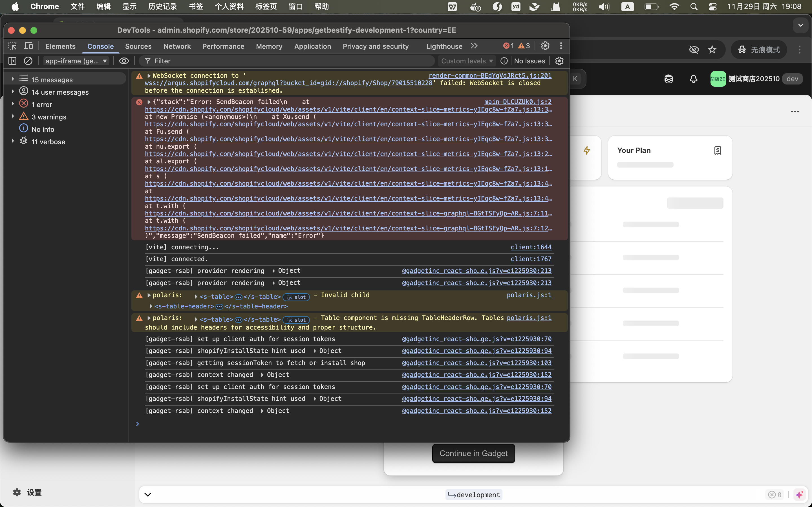Click the receipt icon on Your Plan card
This screenshot has height=507, width=812.
(717, 151)
